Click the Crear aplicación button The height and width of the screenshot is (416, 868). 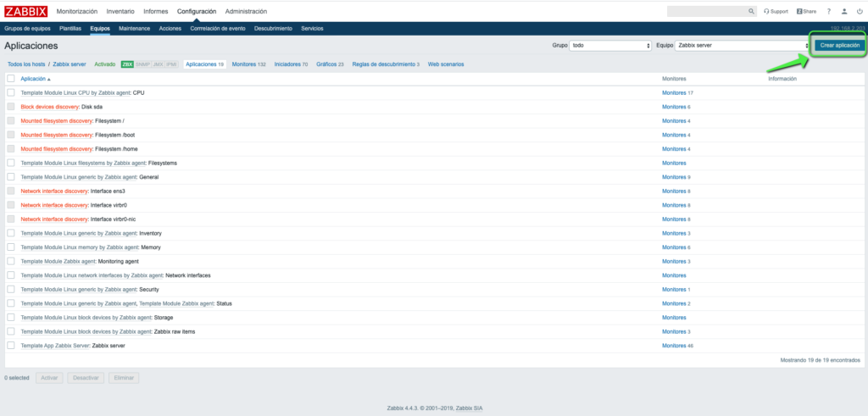840,46
